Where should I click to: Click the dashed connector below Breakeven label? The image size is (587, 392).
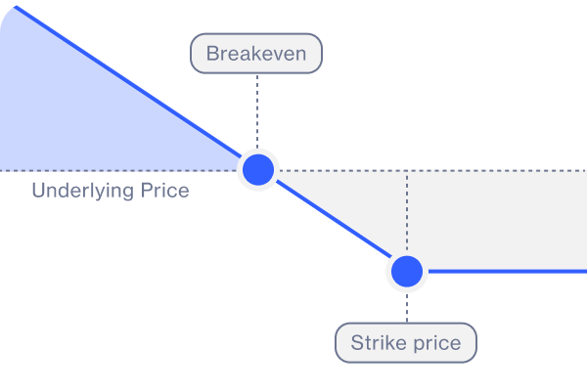pyautogui.click(x=257, y=112)
